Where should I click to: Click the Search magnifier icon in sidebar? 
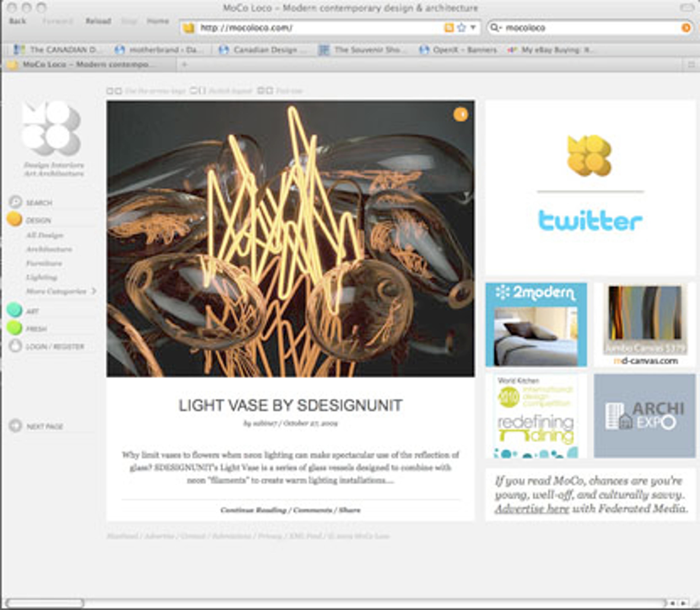[15, 202]
